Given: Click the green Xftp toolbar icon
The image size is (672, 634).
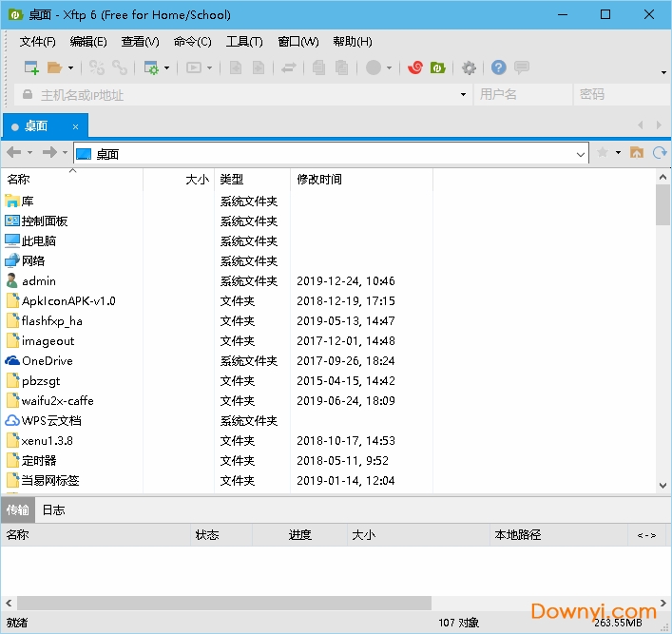Looking at the screenshot, I should point(437,67).
